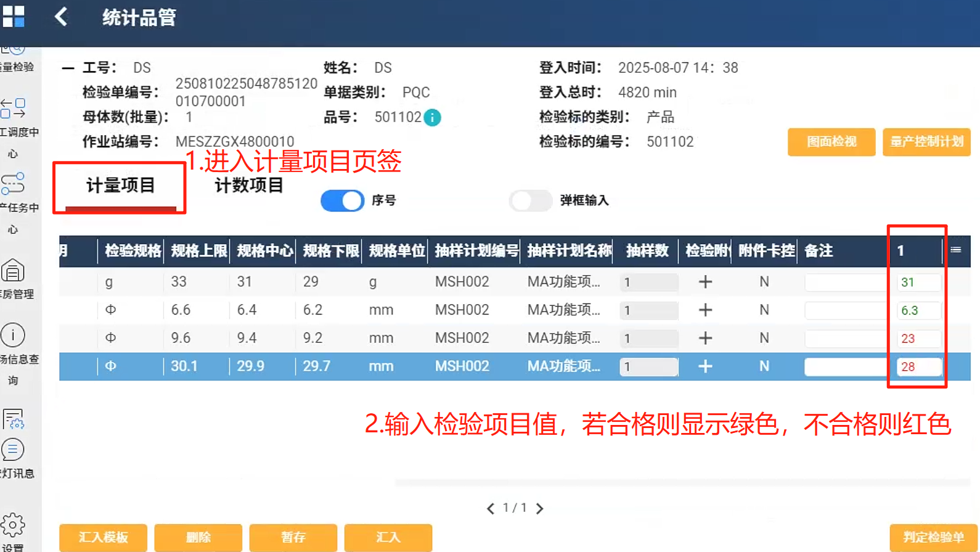Click the sample count field in the 30.1 row
Screen dimensions: 980x552
click(649, 367)
